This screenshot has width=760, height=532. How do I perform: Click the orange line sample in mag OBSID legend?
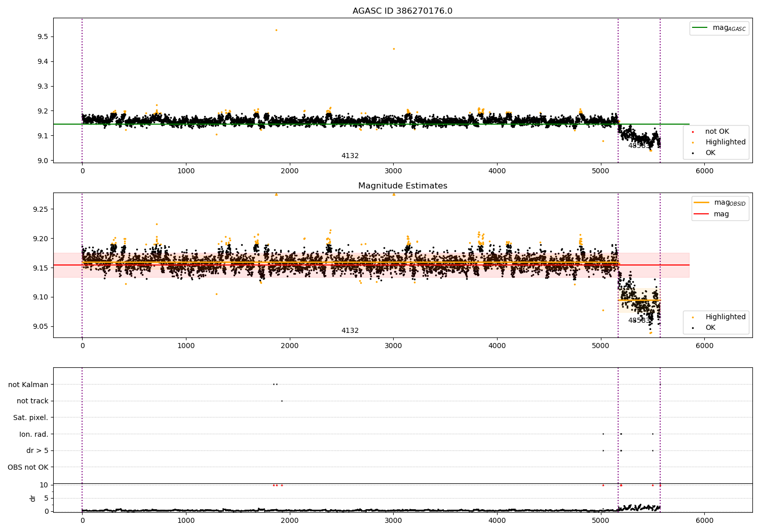(702, 203)
